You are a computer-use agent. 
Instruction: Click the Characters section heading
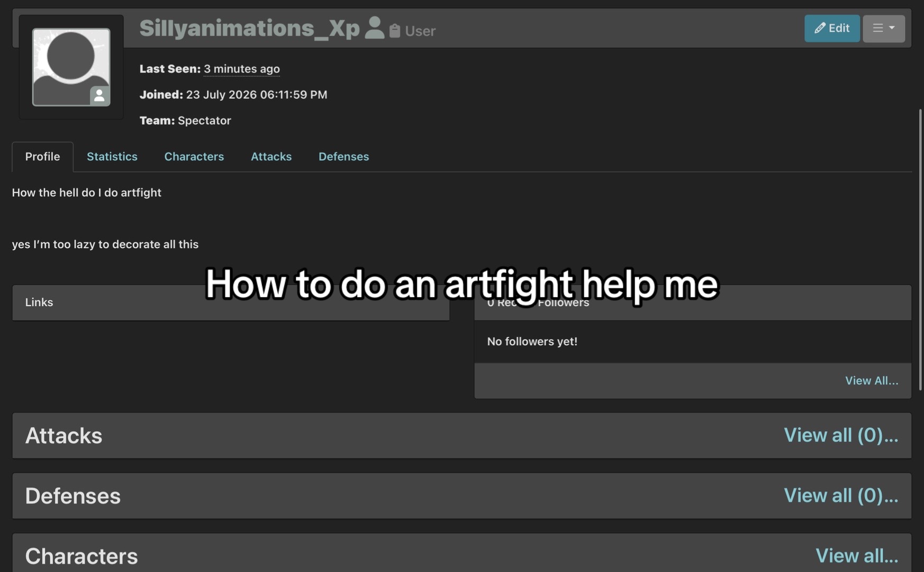[81, 556]
